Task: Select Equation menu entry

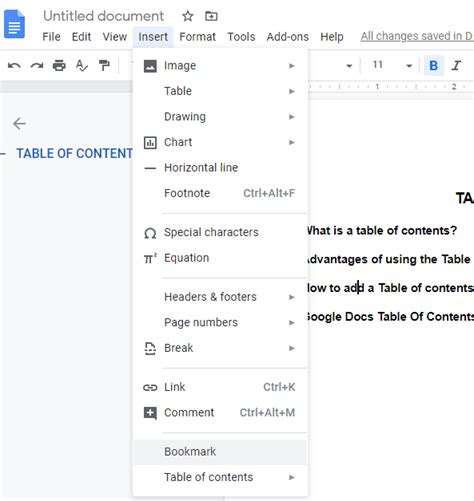Action: click(220, 258)
